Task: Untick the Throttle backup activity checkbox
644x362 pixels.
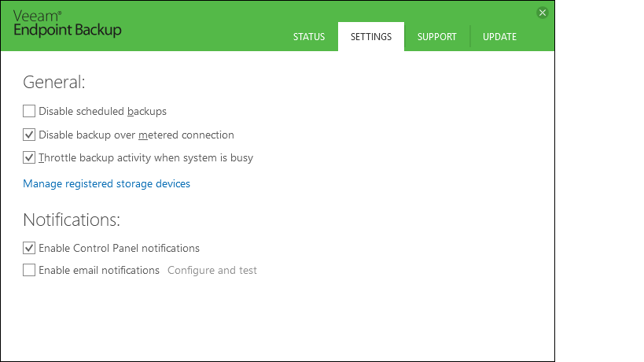Action: pos(29,157)
